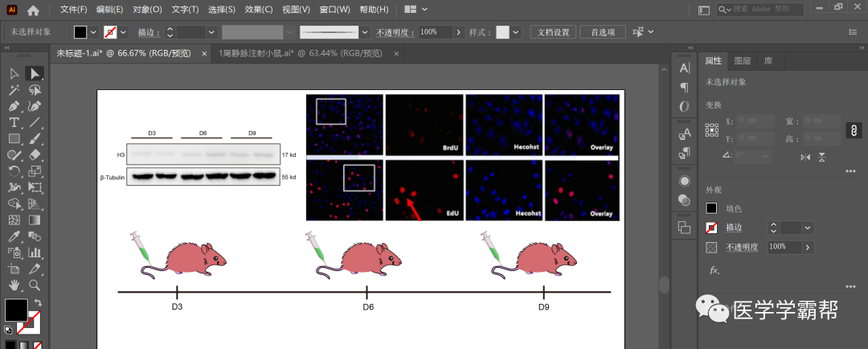Click the 文档设置 button
This screenshot has width=868, height=349.
click(x=553, y=32)
